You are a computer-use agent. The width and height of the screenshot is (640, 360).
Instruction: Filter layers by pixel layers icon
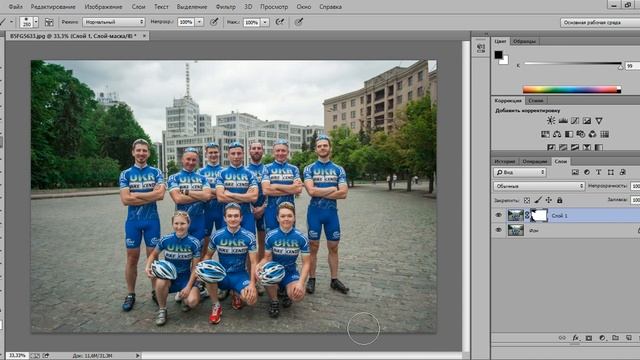point(575,172)
